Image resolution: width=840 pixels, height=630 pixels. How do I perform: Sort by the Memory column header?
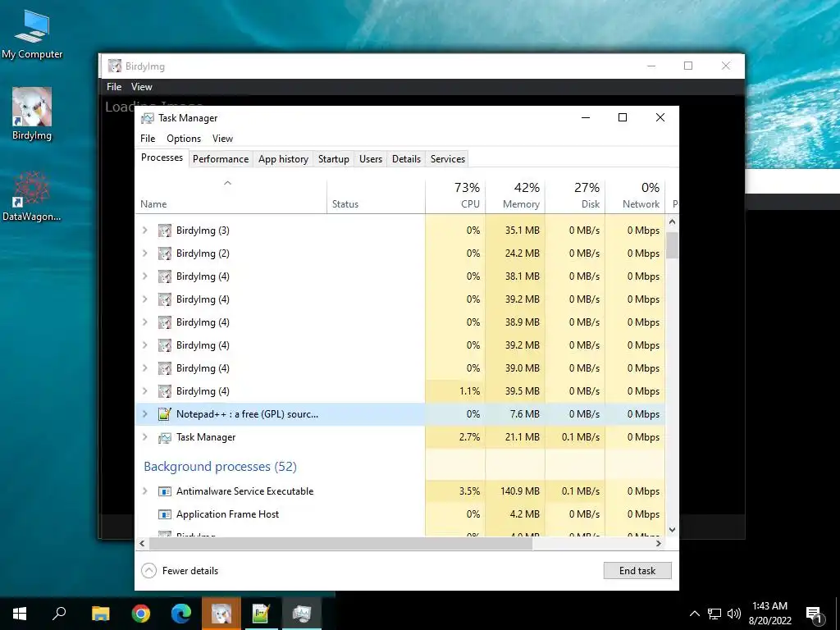515,195
